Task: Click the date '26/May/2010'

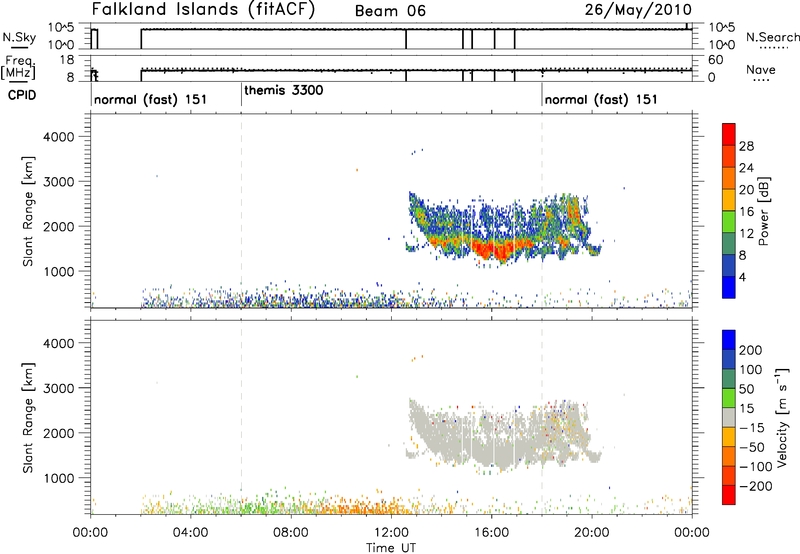Action: tap(638, 10)
